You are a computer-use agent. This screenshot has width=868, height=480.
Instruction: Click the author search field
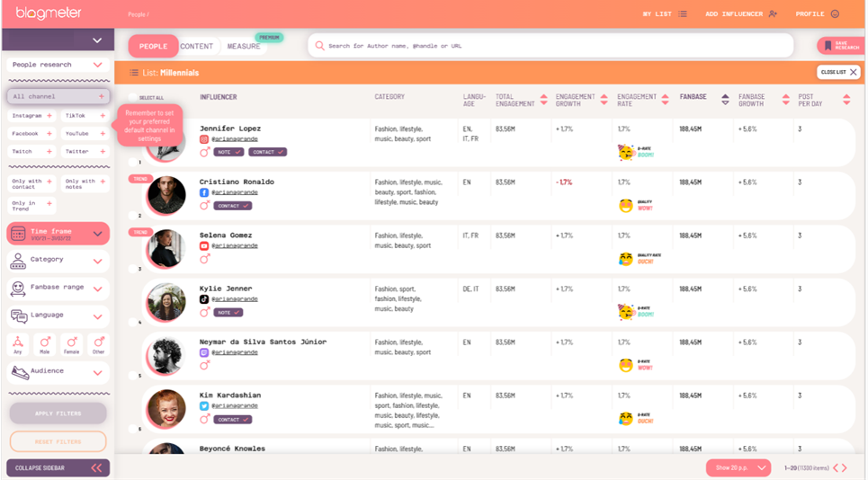point(550,46)
